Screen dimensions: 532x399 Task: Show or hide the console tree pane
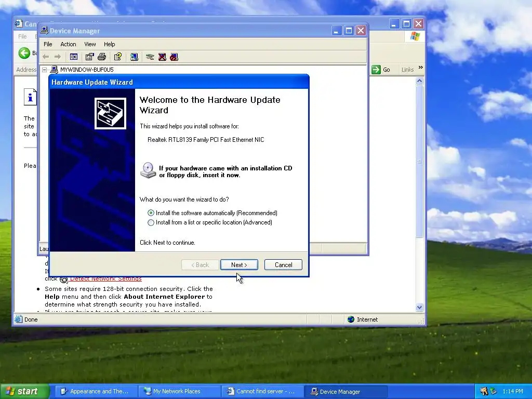[74, 57]
